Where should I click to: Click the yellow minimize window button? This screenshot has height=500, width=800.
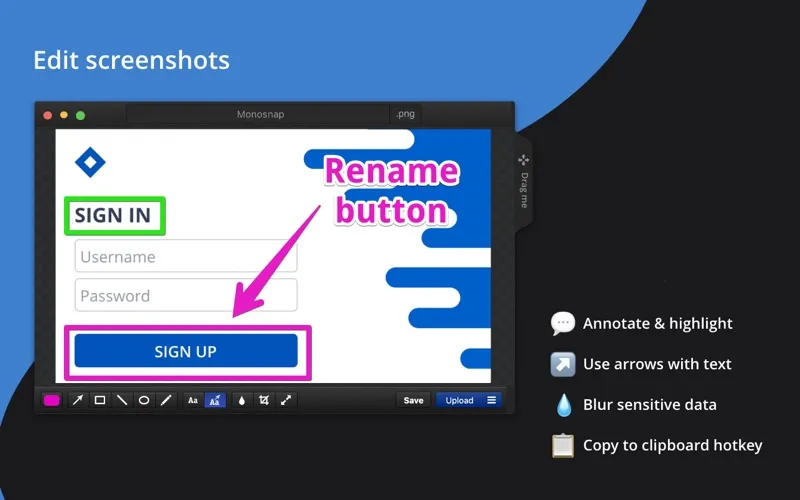64,115
